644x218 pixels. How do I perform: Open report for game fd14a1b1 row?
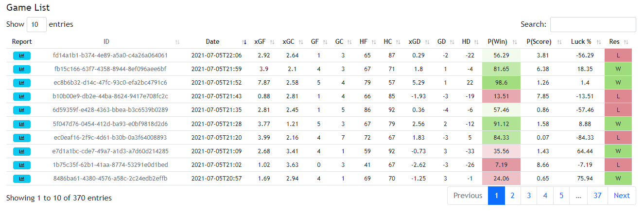[22, 55]
